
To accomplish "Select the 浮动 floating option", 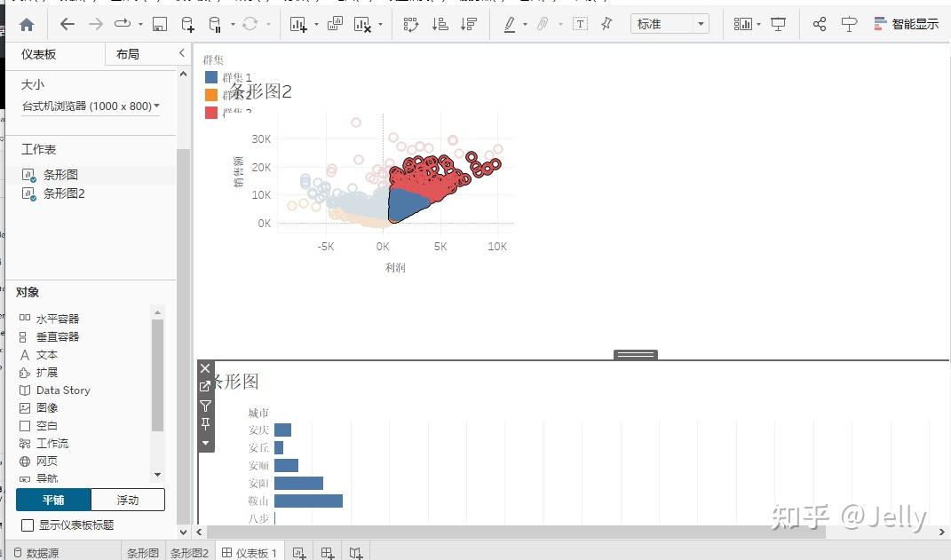I will pyautogui.click(x=127, y=500).
